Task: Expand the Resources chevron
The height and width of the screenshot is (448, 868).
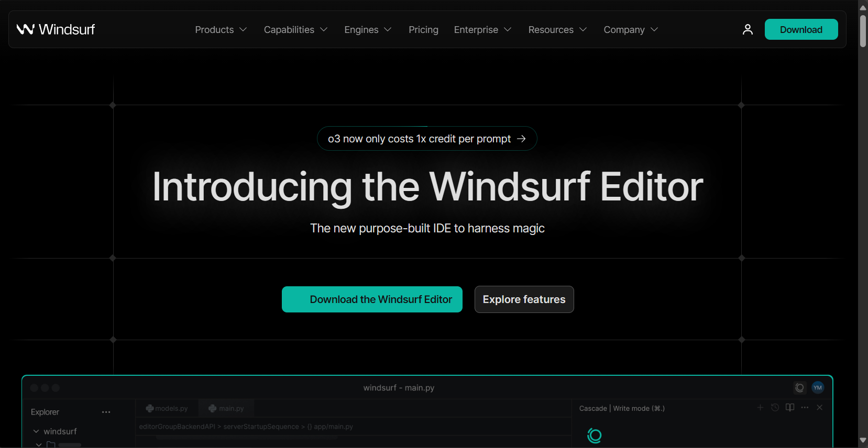Action: (583, 30)
